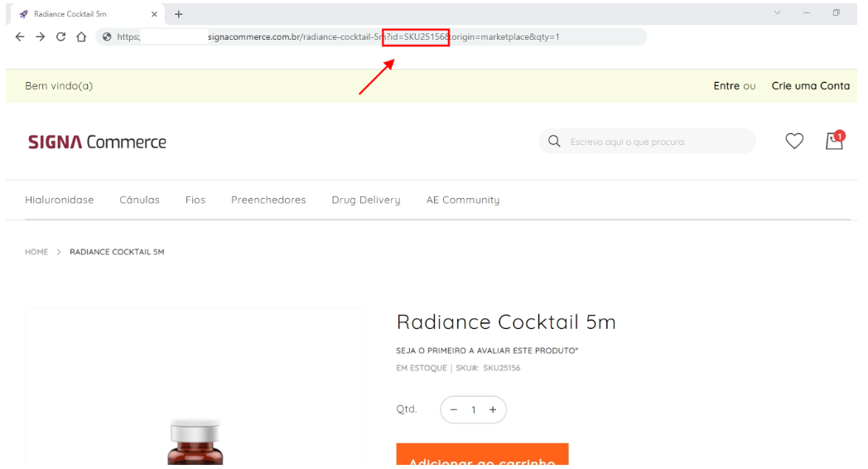Open the Cânulas menu category

pos(139,200)
